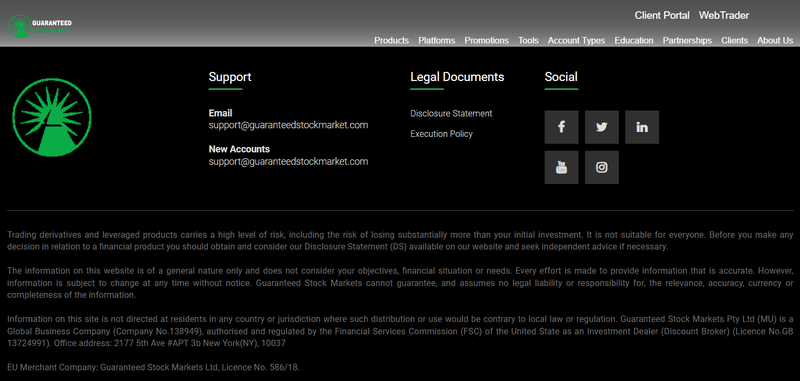Open the Instagram social icon
The image size is (800, 381).
(x=602, y=167)
